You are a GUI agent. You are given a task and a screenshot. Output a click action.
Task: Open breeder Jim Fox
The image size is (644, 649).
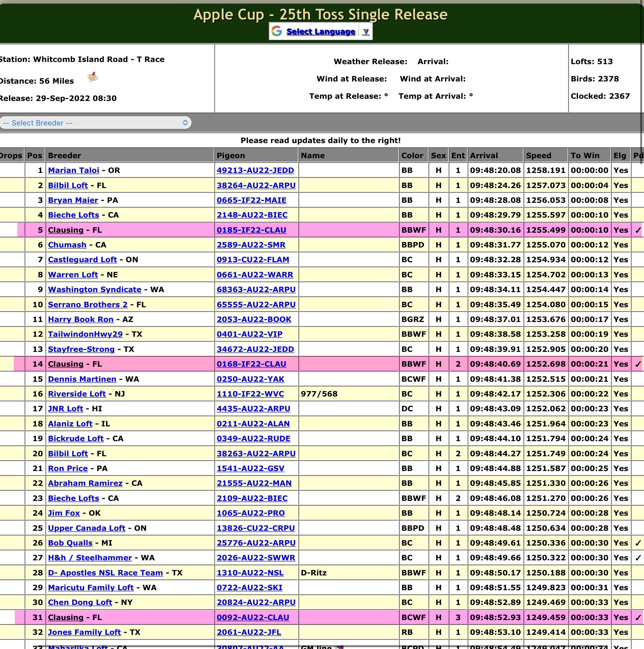pos(64,513)
